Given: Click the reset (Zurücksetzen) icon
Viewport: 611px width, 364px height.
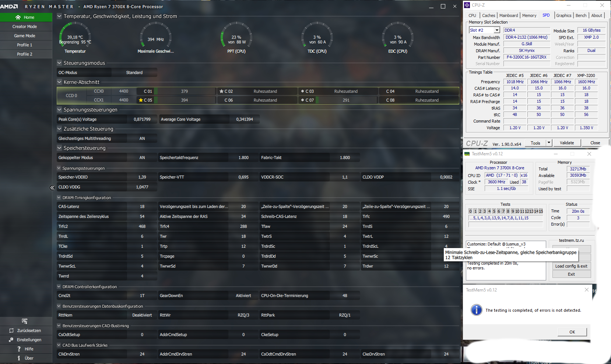Looking at the screenshot, I should click(x=11, y=331).
